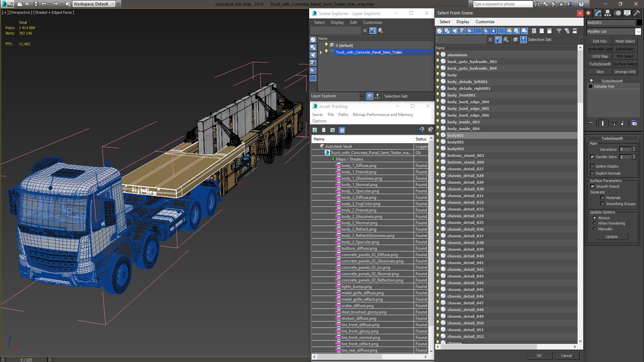Open Options menu in Asset Tracking
644x362 pixels.
pos(319,121)
